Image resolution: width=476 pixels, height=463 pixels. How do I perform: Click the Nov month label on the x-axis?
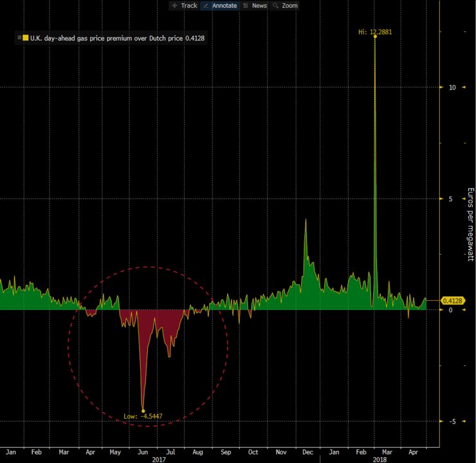pyautogui.click(x=281, y=452)
